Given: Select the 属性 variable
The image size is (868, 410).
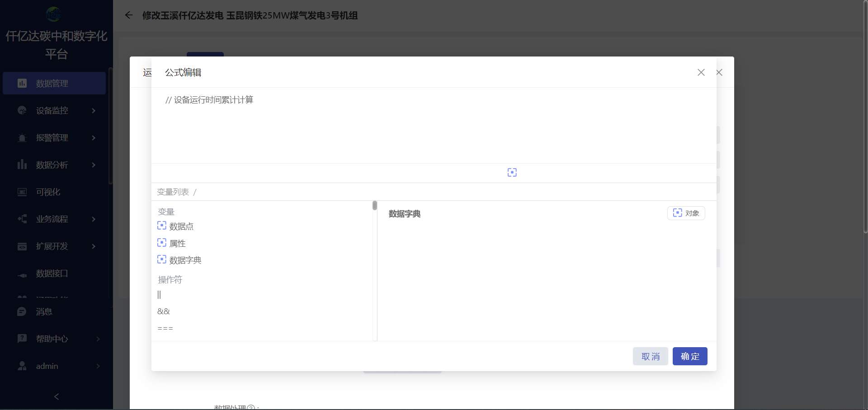Looking at the screenshot, I should coord(177,243).
